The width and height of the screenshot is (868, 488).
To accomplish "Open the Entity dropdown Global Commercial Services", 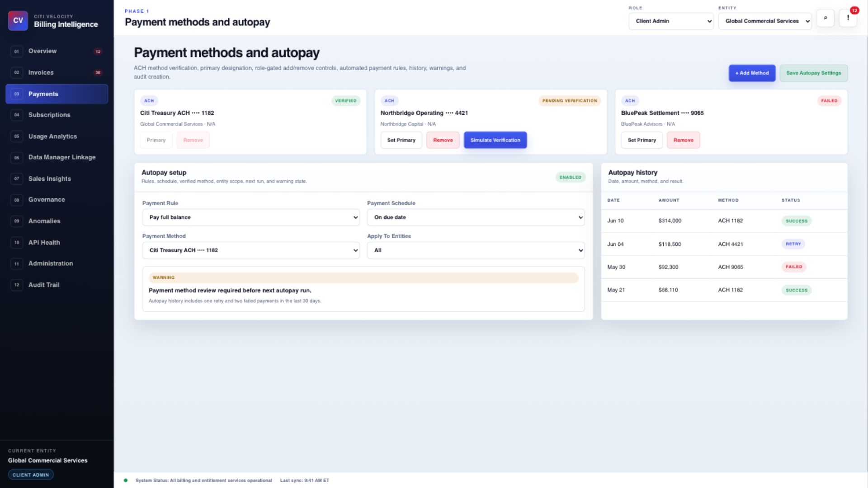I will click(x=765, y=21).
